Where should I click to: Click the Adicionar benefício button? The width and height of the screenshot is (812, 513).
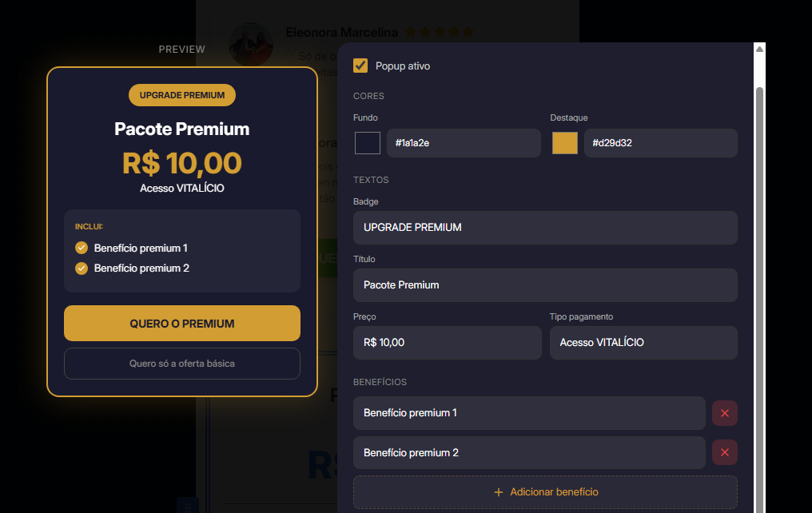coord(545,491)
